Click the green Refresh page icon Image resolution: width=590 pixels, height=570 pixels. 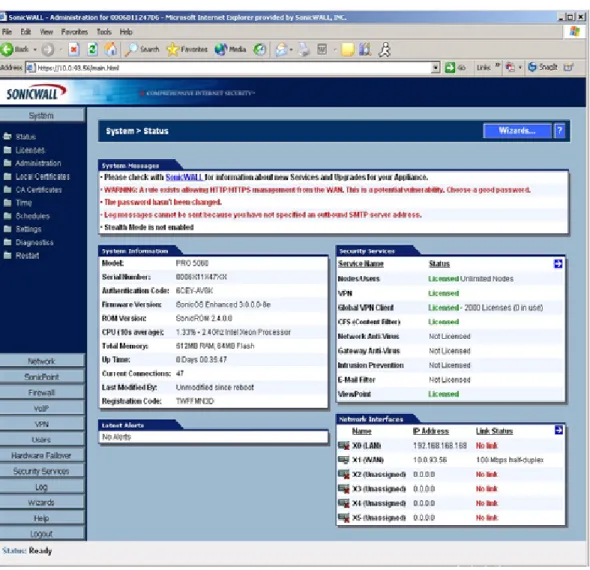click(93, 49)
